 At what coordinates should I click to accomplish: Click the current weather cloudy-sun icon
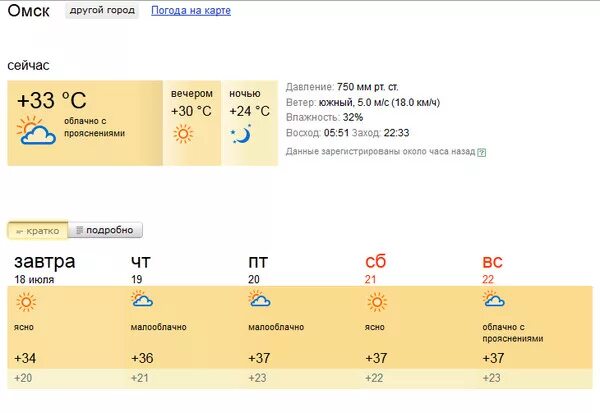click(x=36, y=130)
